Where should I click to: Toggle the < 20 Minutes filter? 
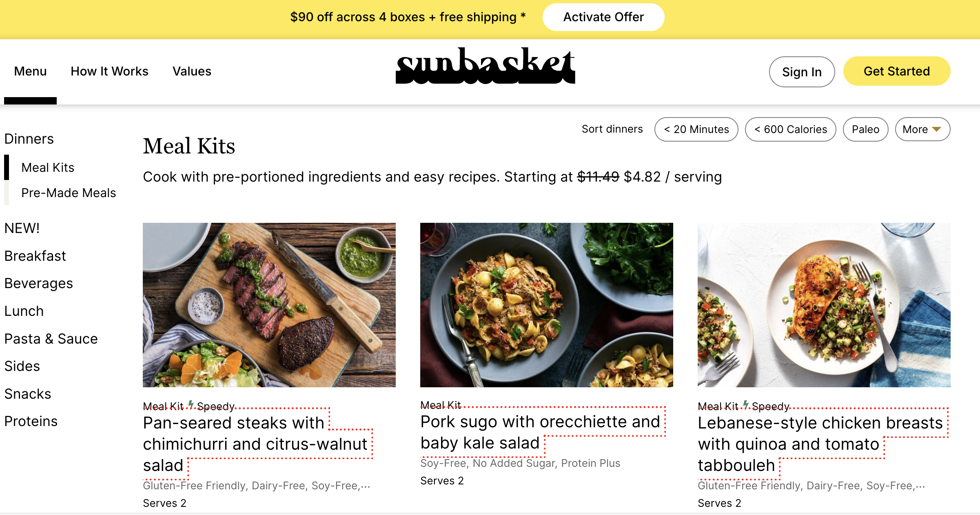(696, 129)
